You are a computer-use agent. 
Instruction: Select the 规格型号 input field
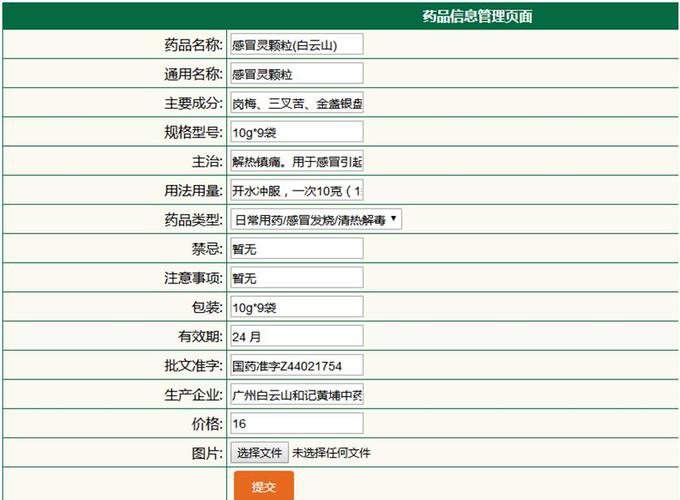click(x=297, y=131)
